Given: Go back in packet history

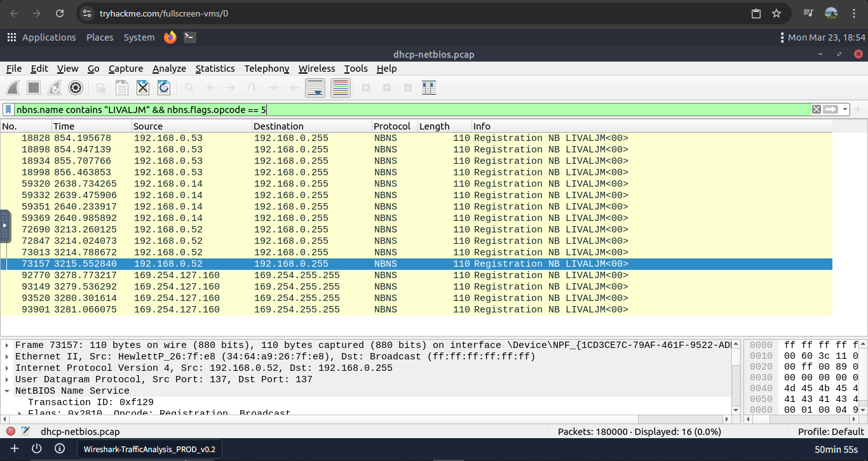Looking at the screenshot, I should (x=210, y=88).
